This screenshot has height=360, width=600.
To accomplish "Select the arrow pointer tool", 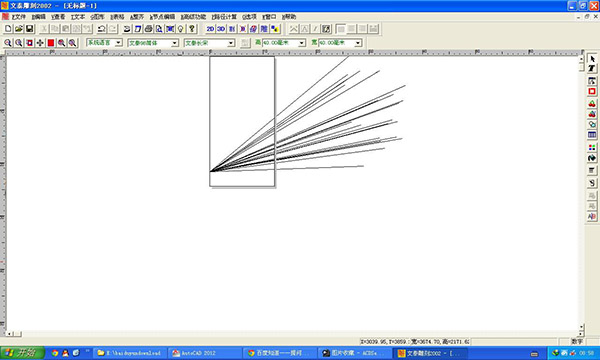I will (592, 59).
